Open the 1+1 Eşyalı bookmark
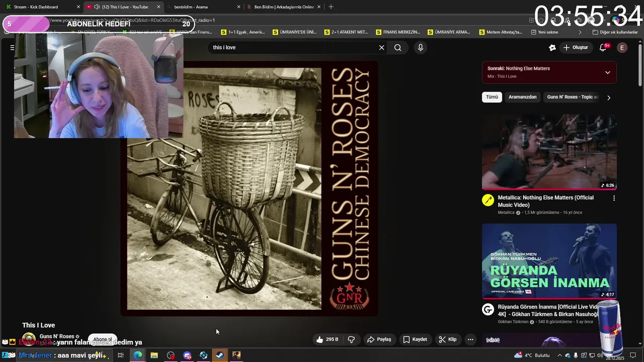The height and width of the screenshot is (362, 644). point(243,32)
